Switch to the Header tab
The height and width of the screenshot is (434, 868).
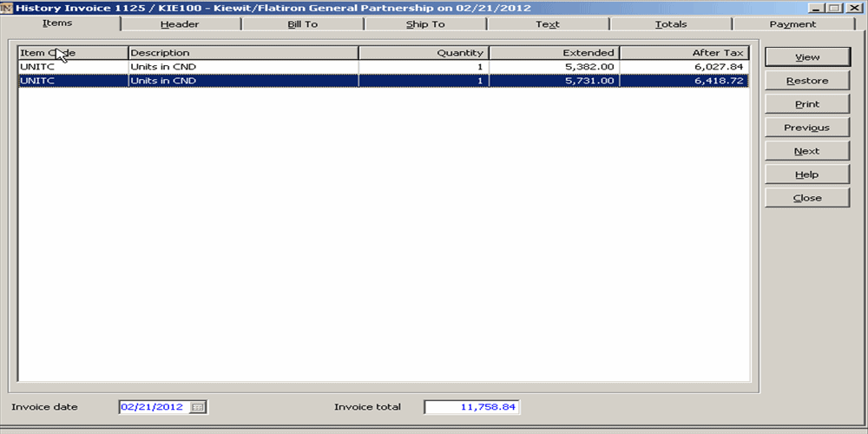tap(180, 24)
